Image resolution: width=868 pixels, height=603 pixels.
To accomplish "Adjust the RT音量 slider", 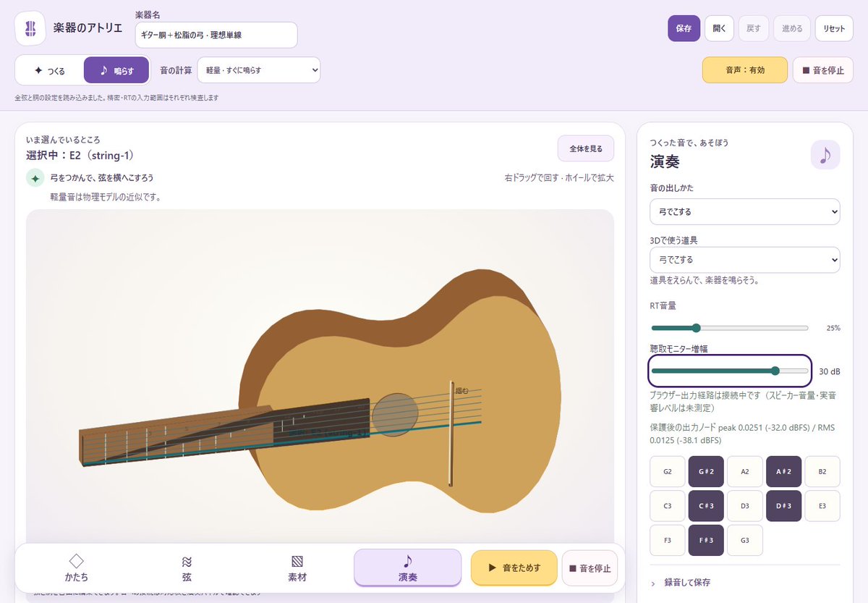I will pyautogui.click(x=730, y=328).
